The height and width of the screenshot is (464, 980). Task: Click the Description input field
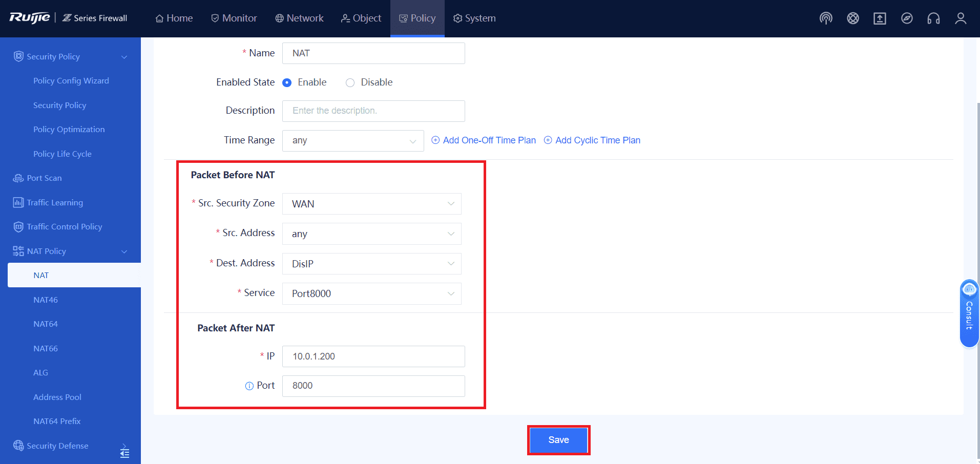point(373,111)
